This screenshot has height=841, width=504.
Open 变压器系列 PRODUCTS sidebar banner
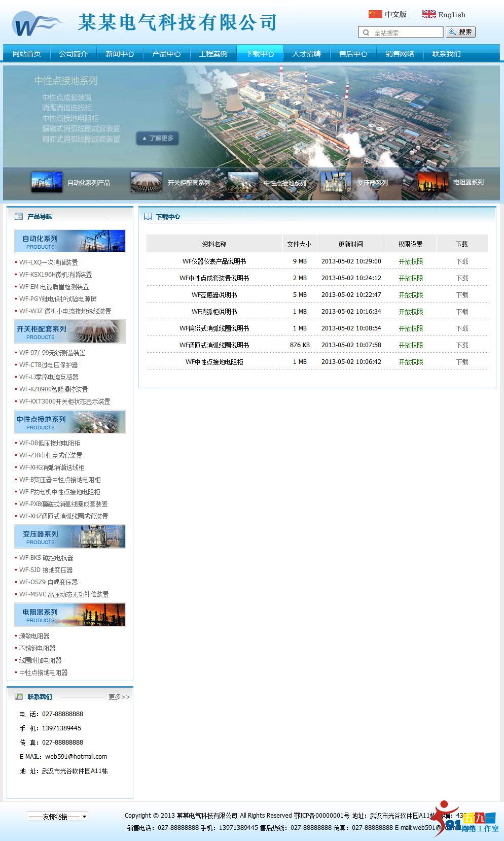[x=70, y=536]
